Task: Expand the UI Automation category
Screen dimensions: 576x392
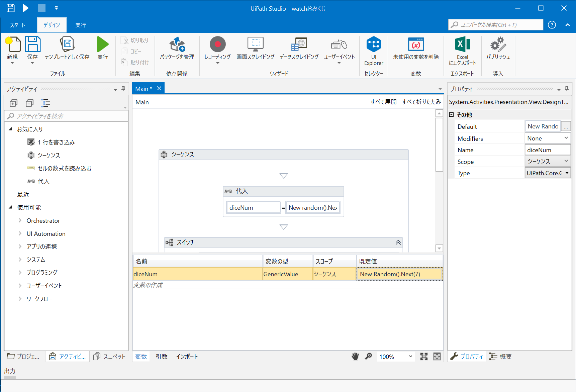Action: coord(20,233)
